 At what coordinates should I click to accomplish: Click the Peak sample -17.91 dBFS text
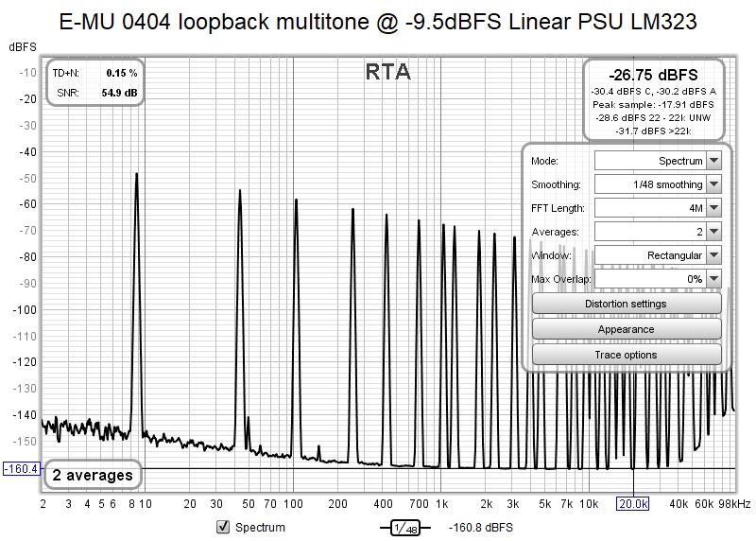click(x=653, y=104)
